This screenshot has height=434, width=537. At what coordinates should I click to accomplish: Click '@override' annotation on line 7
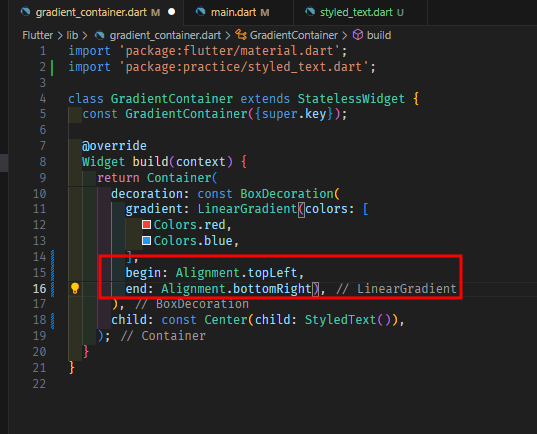(114, 146)
